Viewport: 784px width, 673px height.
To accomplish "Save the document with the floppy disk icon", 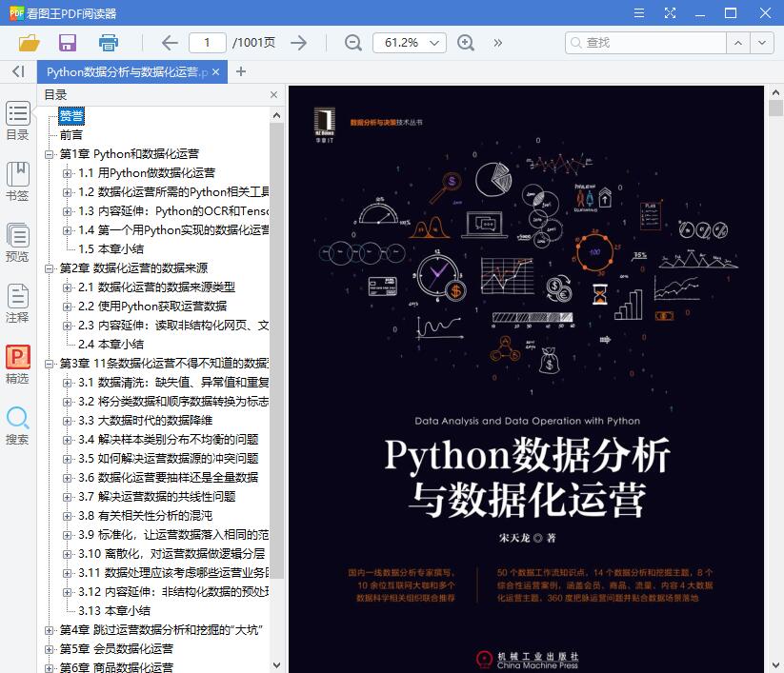I will point(68,43).
